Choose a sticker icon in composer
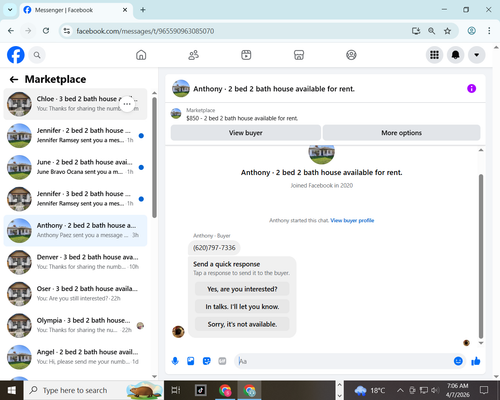 tap(207, 361)
